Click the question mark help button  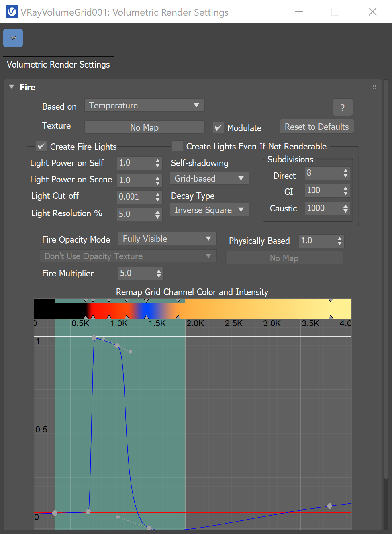click(x=343, y=107)
